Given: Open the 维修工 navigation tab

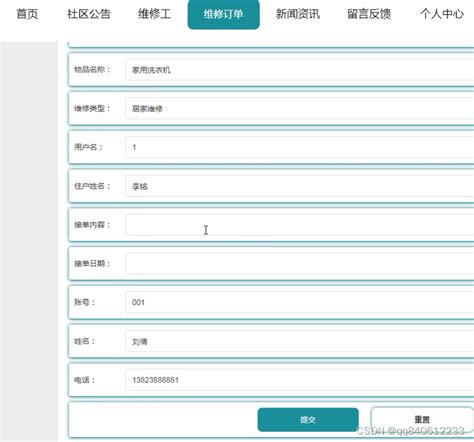Looking at the screenshot, I should tap(154, 14).
